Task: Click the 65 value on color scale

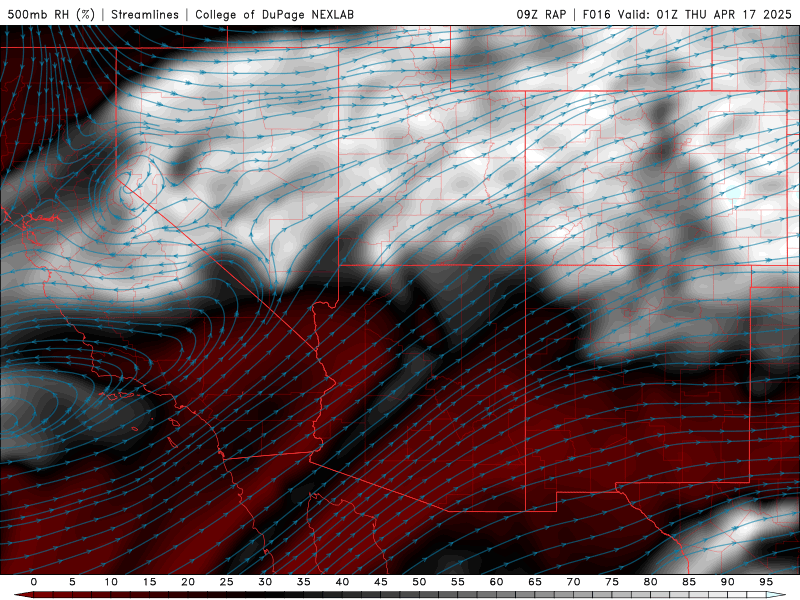Action: point(535,582)
